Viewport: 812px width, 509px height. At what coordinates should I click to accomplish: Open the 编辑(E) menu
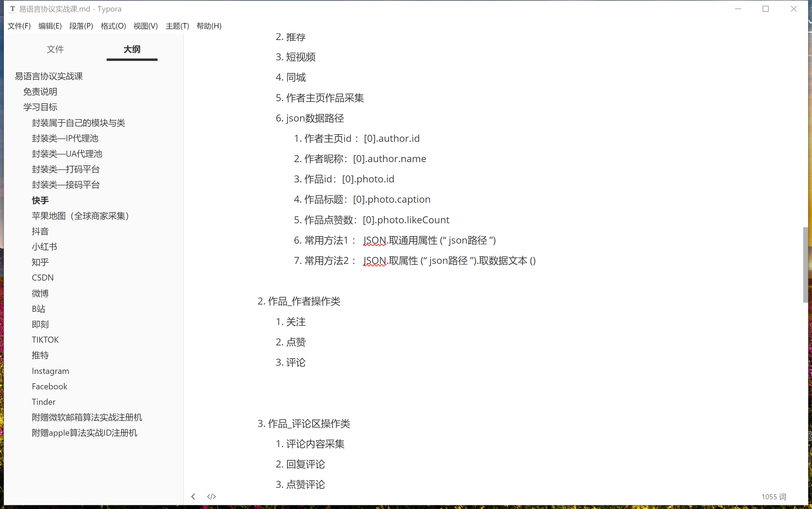tap(50, 26)
